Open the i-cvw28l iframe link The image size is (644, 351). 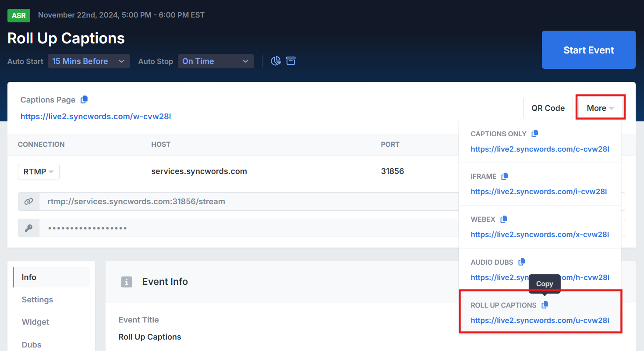539,191
